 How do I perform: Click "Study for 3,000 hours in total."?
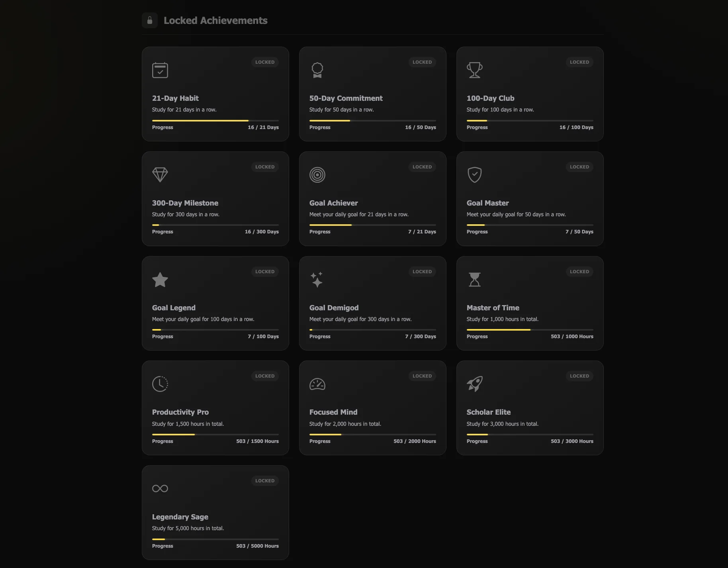click(x=503, y=424)
